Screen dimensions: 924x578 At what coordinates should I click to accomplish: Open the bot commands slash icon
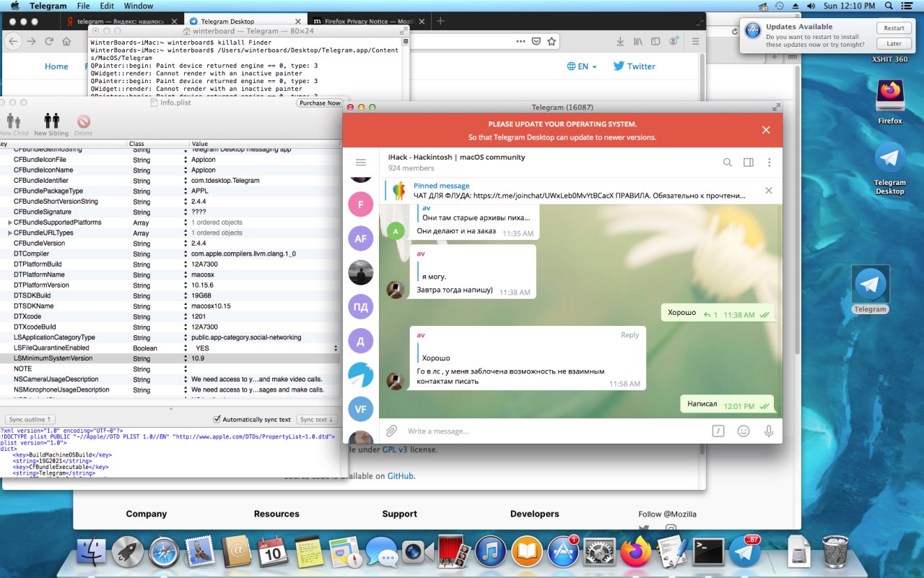(718, 431)
